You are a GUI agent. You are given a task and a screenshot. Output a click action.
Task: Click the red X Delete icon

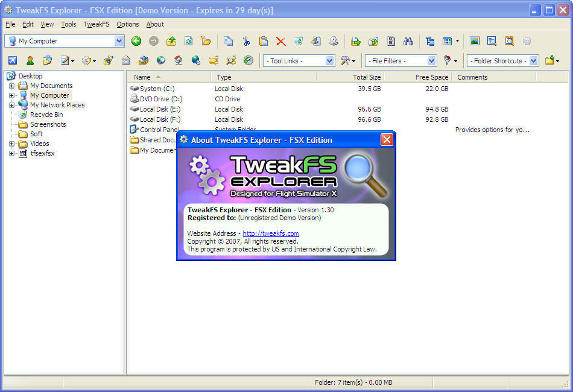pos(280,41)
